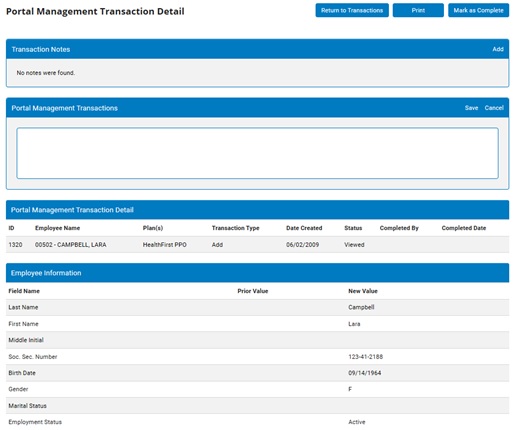513x430 pixels.
Task: Click the Print button
Action: coord(418,10)
